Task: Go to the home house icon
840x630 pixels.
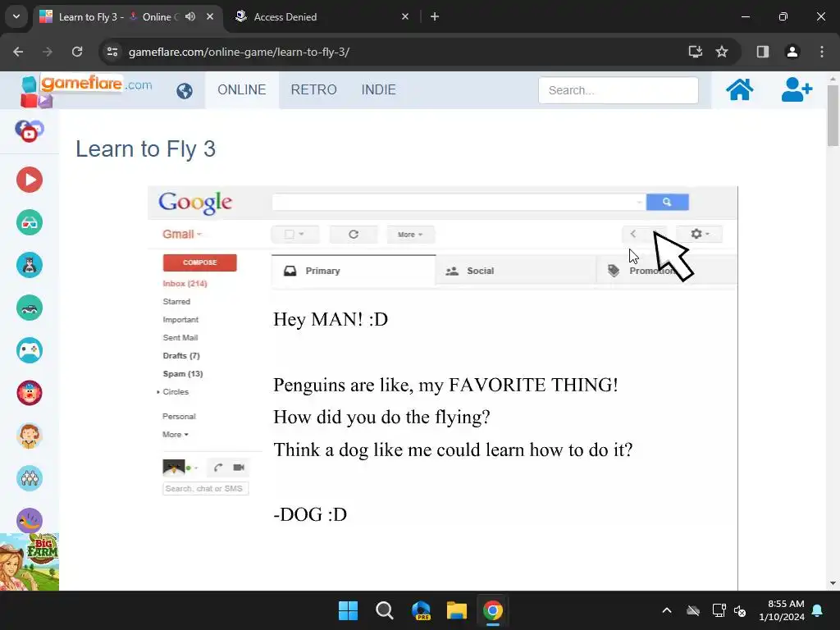Action: pyautogui.click(x=739, y=89)
